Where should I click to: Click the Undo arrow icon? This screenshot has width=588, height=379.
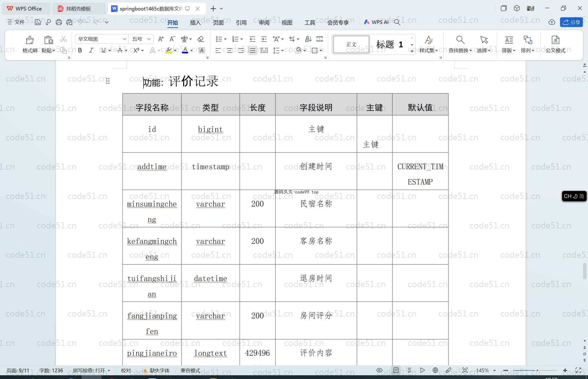point(80,22)
